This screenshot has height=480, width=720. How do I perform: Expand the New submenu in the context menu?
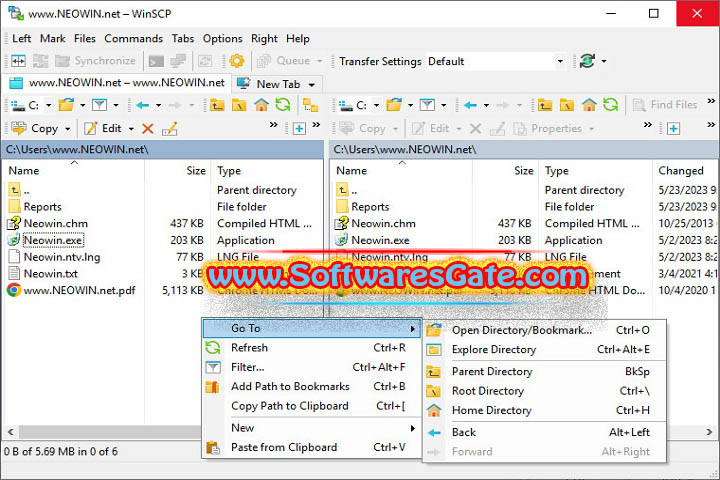tap(311, 428)
